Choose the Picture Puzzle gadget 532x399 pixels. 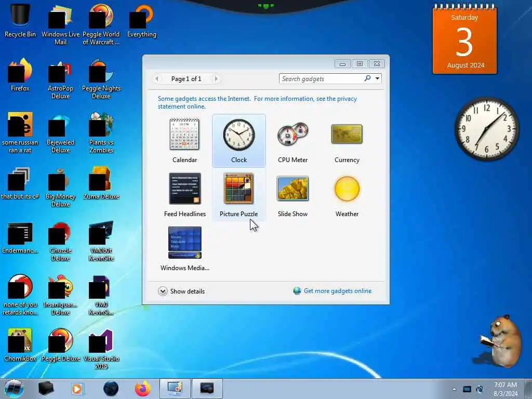point(239,195)
